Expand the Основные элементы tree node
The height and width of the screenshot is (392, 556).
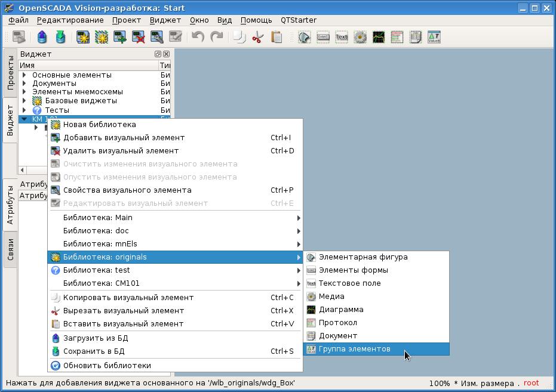(24, 75)
